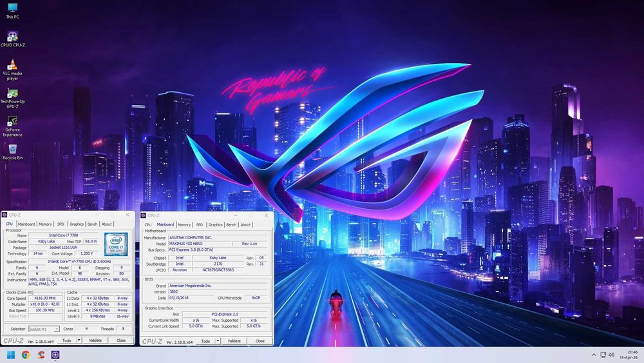Expand Tools dropdown arrow in the CPU-Z mainboard window
Image resolution: width=644 pixels, height=363 pixels.
(x=218, y=341)
